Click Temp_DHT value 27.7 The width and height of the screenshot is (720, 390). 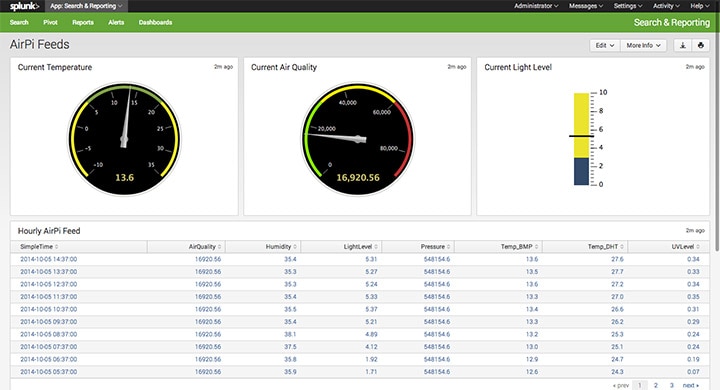(x=618, y=271)
